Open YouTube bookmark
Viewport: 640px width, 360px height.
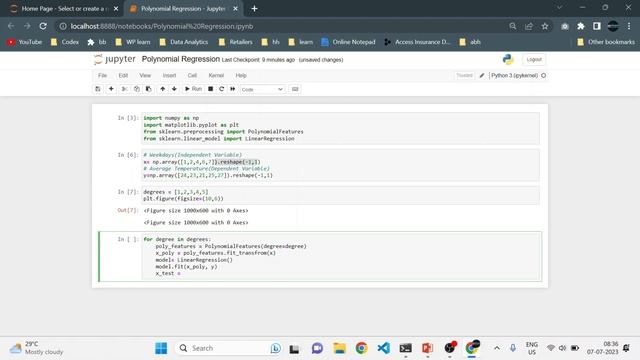[x=25, y=42]
